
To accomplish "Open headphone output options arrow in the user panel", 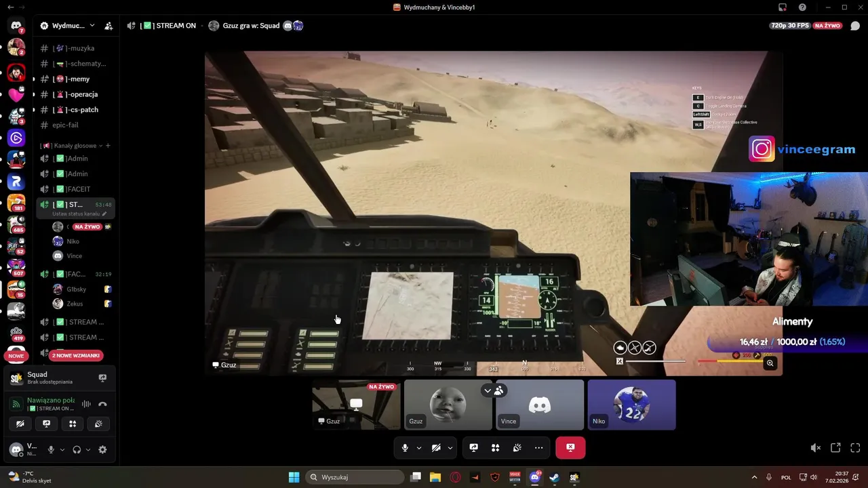I will [x=88, y=449].
